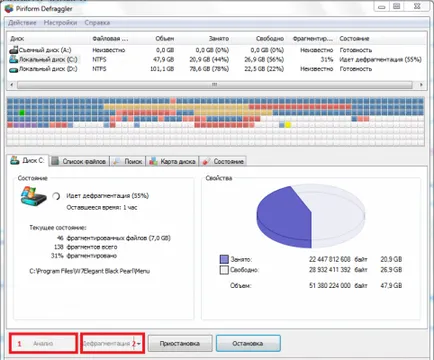
Task: Click the '20,9 GB (44%)' used cell
Action: coord(209,60)
